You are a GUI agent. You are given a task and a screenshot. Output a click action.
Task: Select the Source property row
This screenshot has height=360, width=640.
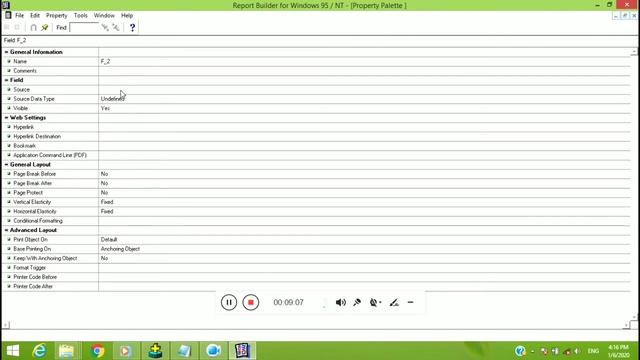coord(316,89)
